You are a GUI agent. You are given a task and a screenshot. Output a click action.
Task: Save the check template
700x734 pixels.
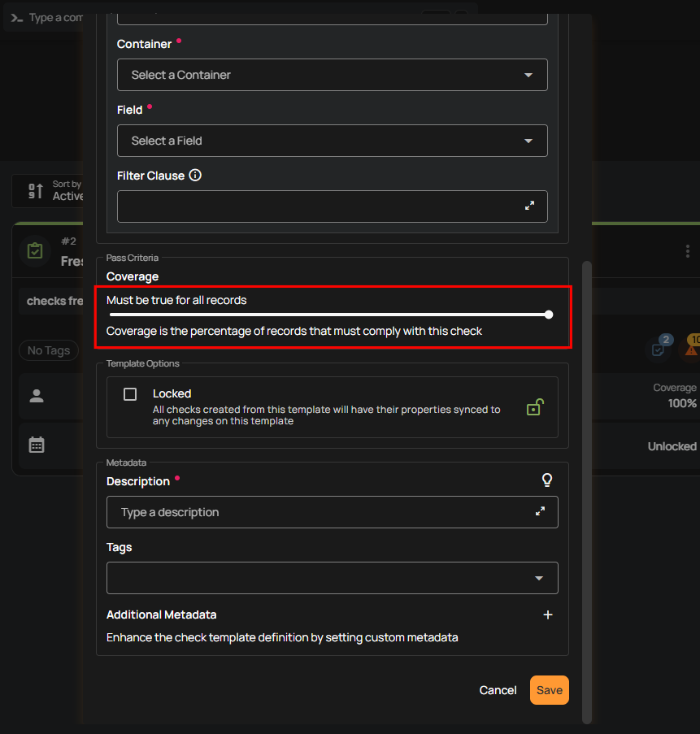(x=549, y=690)
